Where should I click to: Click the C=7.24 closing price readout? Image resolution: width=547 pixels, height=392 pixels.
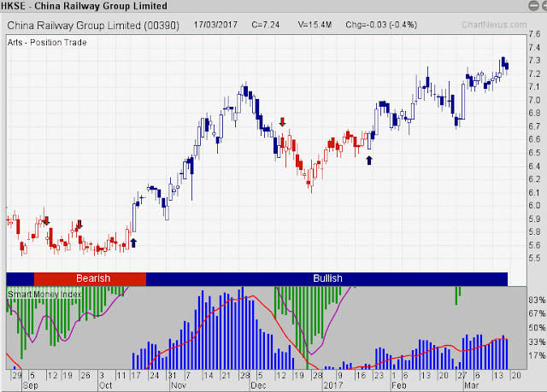266,25
